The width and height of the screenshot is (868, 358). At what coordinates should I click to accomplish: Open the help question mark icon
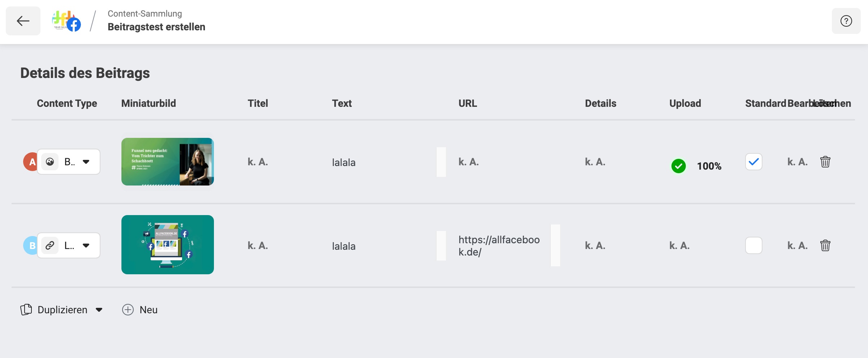(846, 21)
